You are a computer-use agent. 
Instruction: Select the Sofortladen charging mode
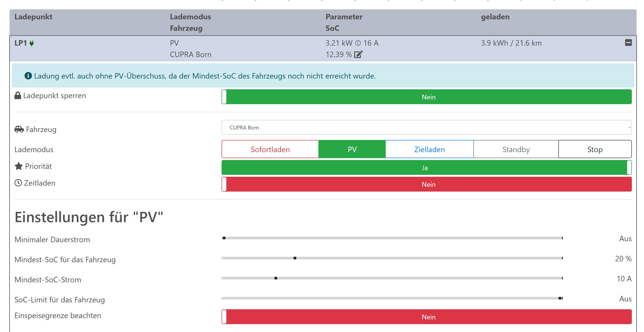tap(270, 150)
